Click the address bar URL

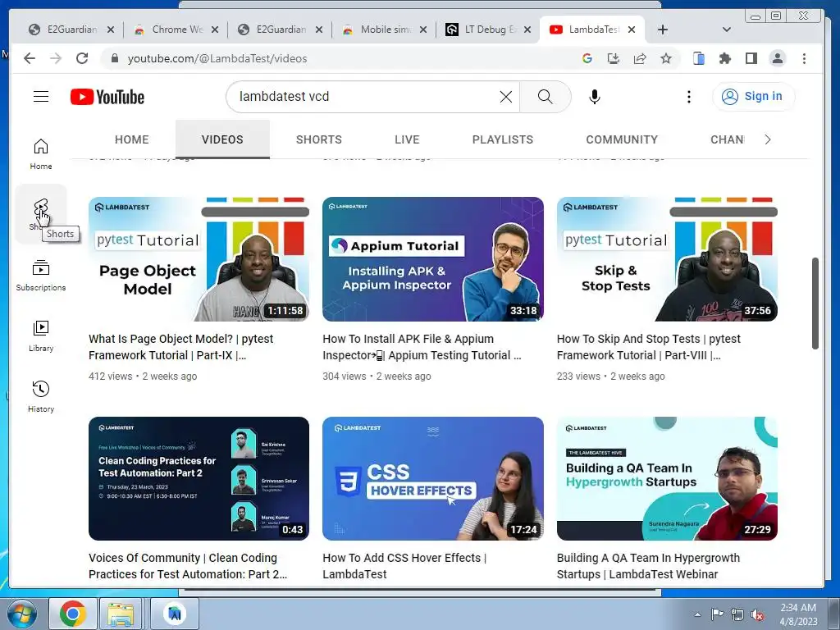tap(217, 58)
